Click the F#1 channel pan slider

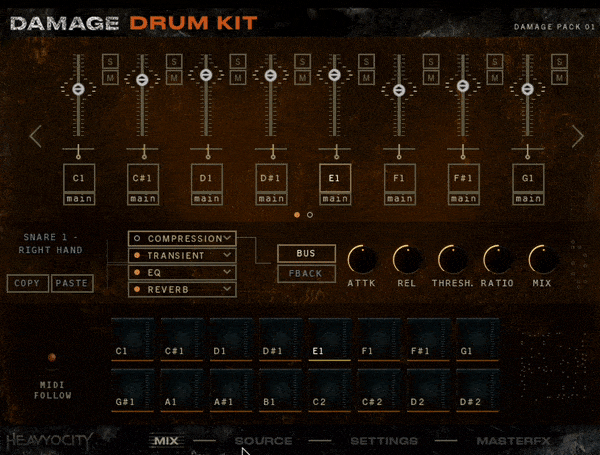[463, 151]
